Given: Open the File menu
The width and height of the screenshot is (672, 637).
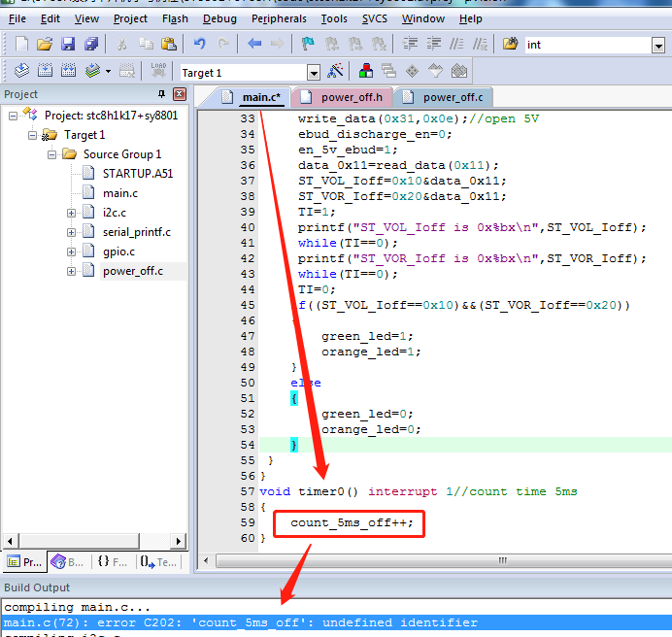Looking at the screenshot, I should (17, 18).
